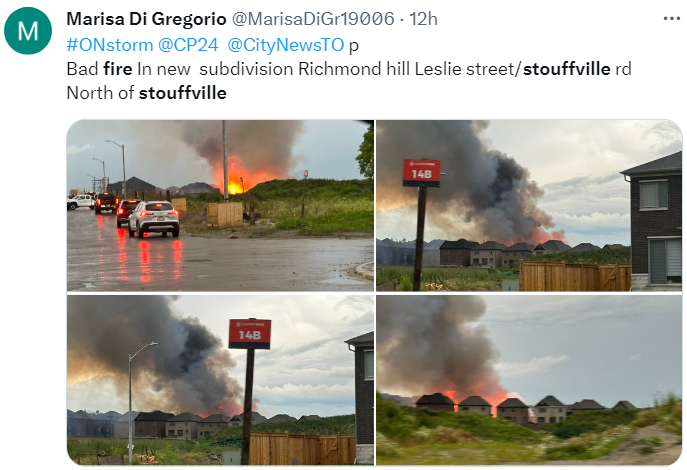Click the bold 'stouffville' in 'stouffville rd'

point(567,69)
